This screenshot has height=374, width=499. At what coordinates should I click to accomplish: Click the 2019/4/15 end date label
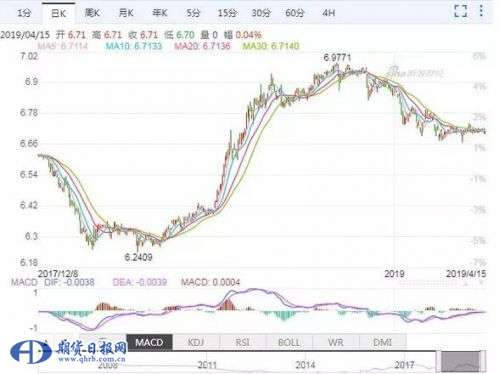pyautogui.click(x=466, y=274)
